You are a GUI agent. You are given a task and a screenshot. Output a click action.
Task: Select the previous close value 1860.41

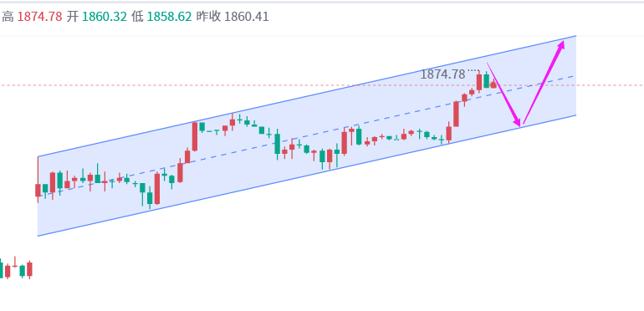[247, 17]
